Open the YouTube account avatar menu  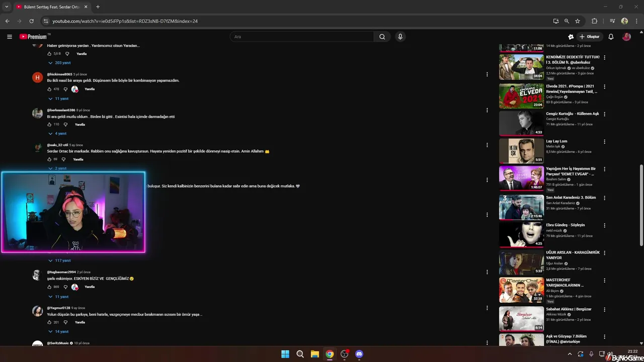pyautogui.click(x=626, y=37)
